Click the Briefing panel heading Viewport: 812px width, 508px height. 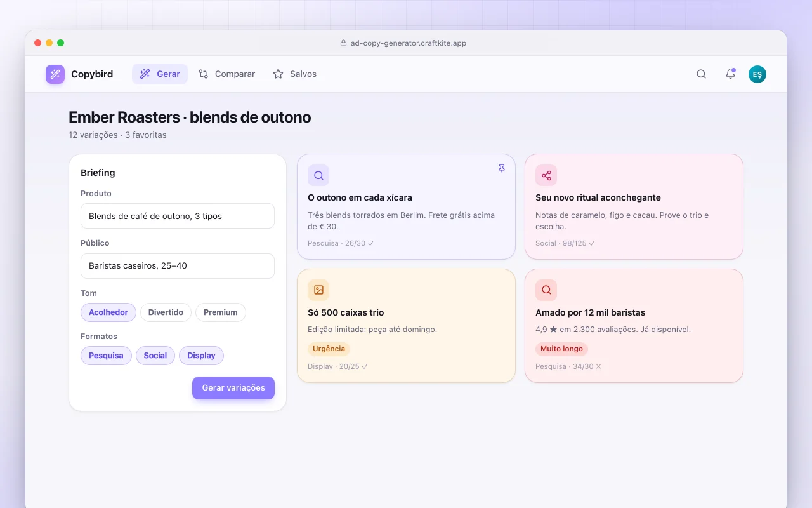[x=98, y=173]
